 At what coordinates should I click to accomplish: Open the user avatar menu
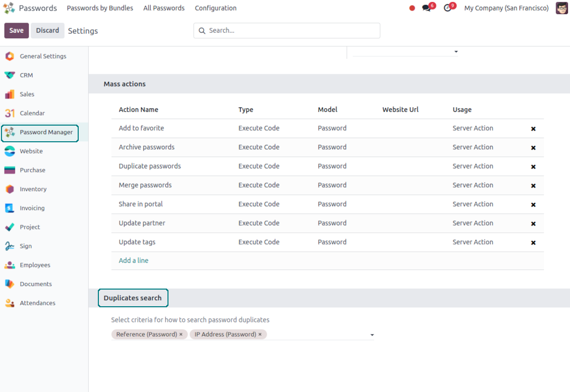point(561,8)
